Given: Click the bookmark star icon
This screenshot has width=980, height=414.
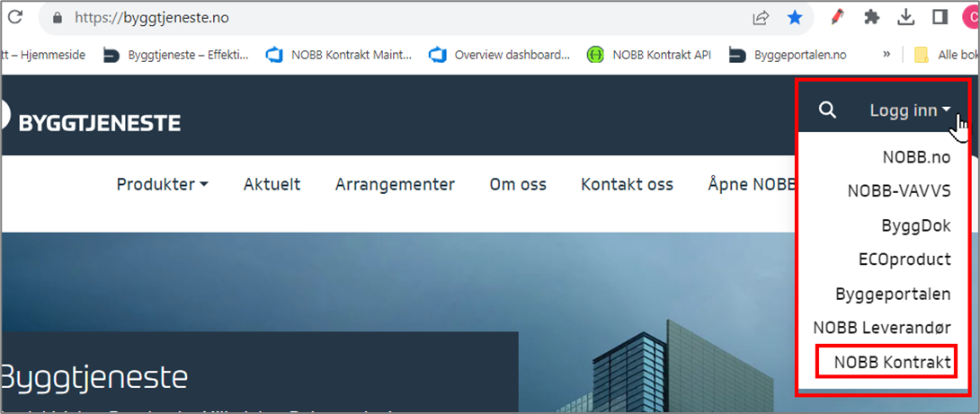Looking at the screenshot, I should [796, 17].
